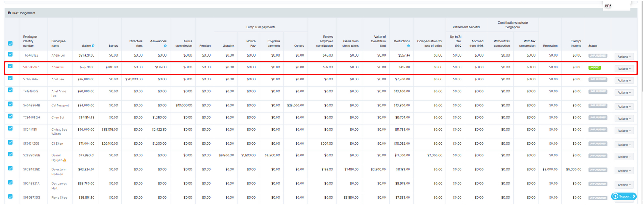This screenshot has width=644, height=205.
Task: Click the green Lodged status badge
Action: pos(595,67)
